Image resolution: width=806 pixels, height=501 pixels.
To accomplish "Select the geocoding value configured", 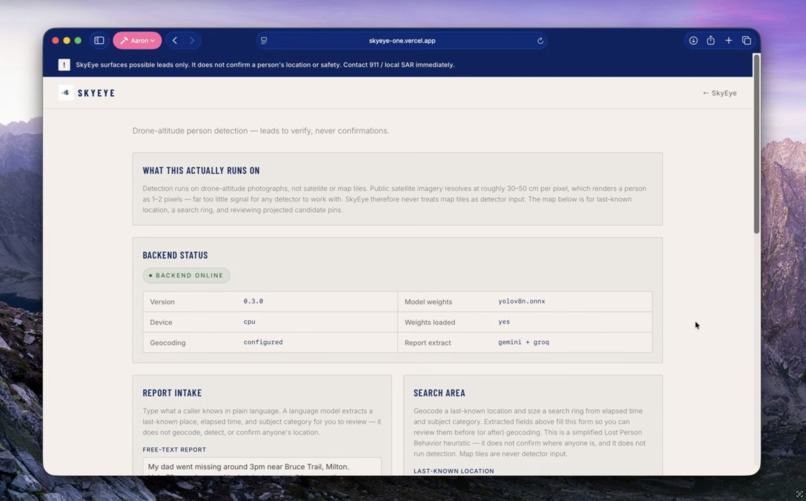I will click(x=263, y=342).
